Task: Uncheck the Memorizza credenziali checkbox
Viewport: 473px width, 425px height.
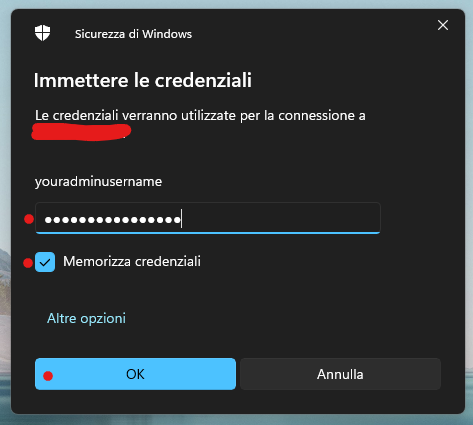Action: pos(45,262)
